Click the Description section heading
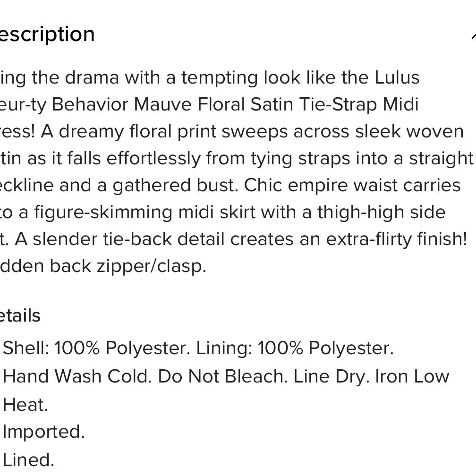476x476 pixels. point(46,34)
